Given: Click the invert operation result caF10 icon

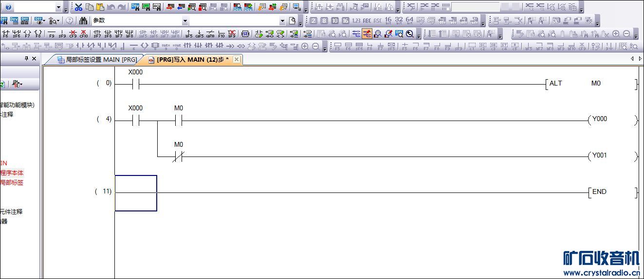Looking at the screenshot, I should click(x=210, y=35).
